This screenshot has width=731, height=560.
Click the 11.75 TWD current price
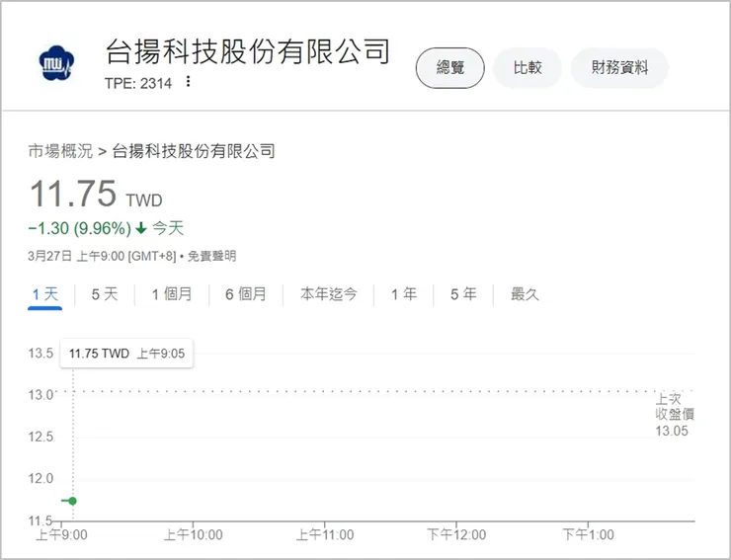point(96,194)
